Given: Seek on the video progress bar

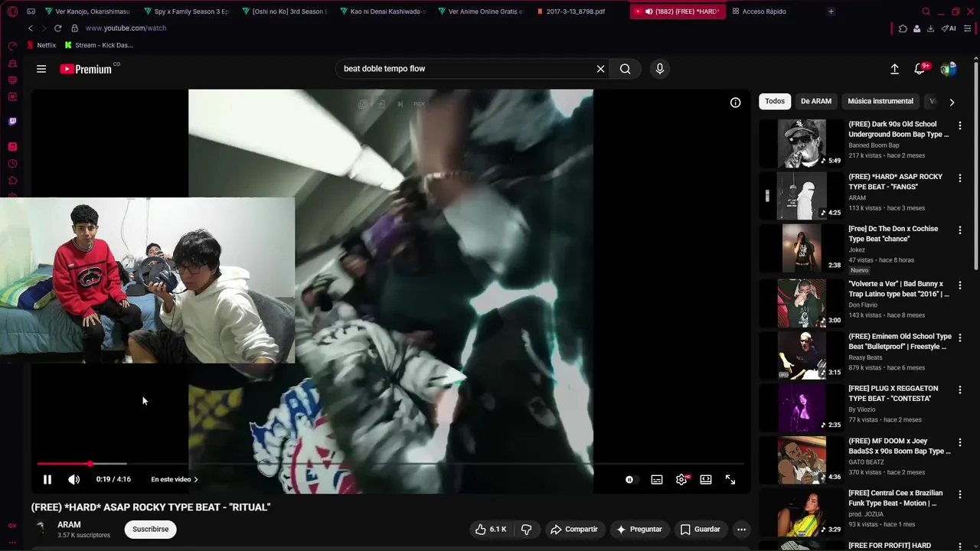Looking at the screenshot, I should point(390,464).
